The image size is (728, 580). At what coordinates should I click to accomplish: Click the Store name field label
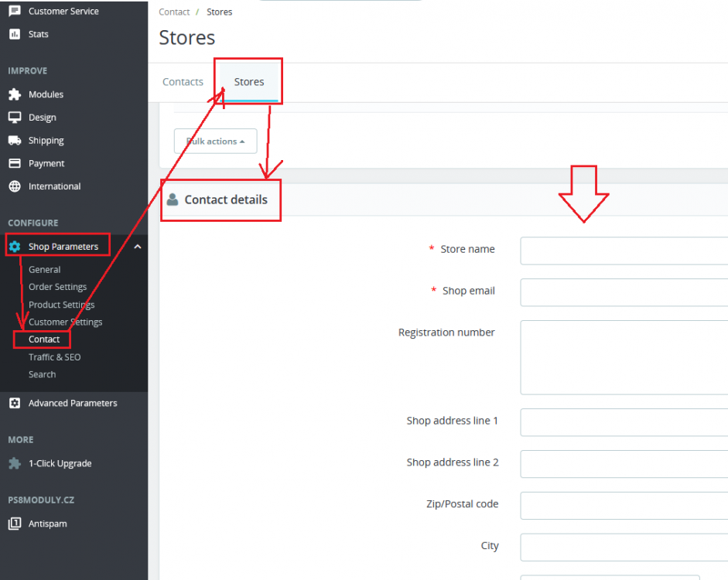point(467,249)
